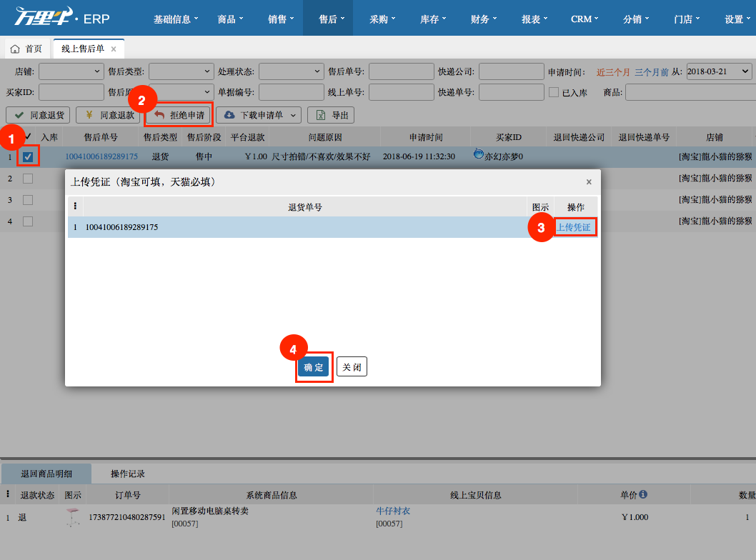
Task: Open the 采购 menu
Action: (382, 19)
